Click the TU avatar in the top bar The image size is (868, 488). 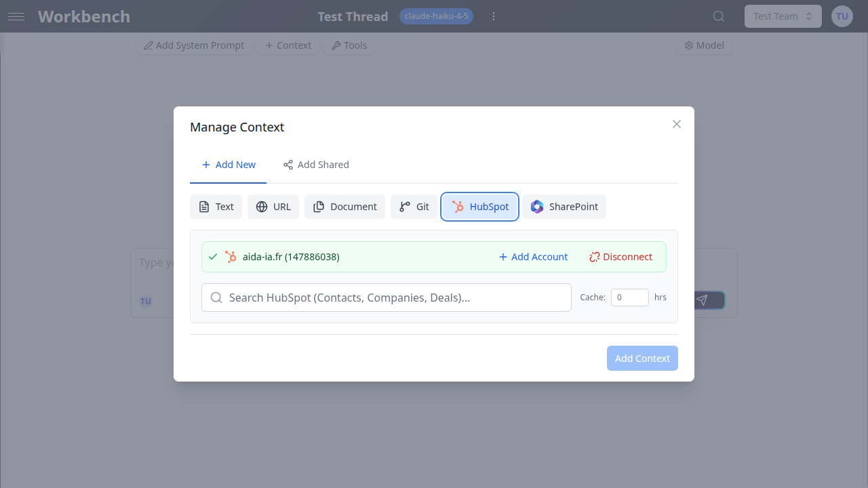[842, 16]
